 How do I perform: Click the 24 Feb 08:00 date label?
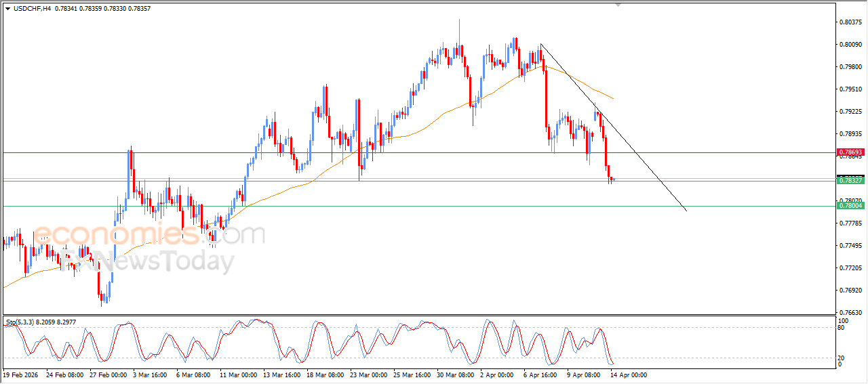click(64, 375)
